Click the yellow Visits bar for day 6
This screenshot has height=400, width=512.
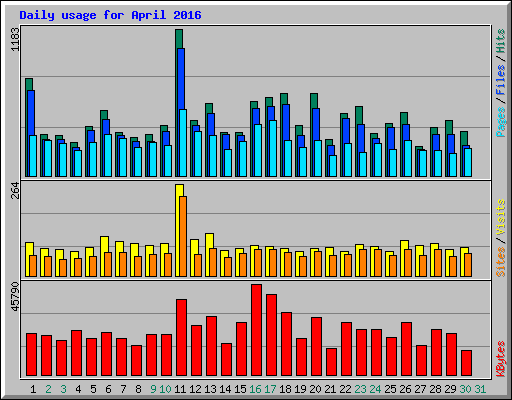[104, 257]
